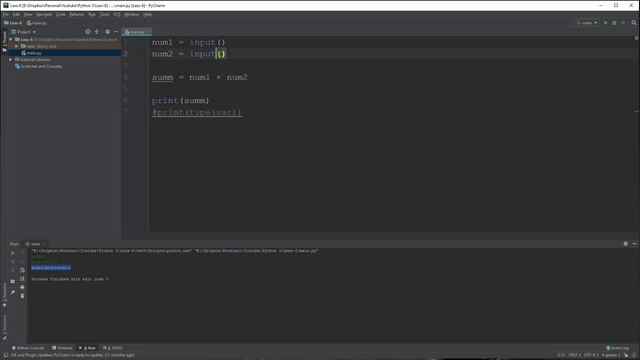
Task: Open the Refactor menu
Action: (77, 14)
